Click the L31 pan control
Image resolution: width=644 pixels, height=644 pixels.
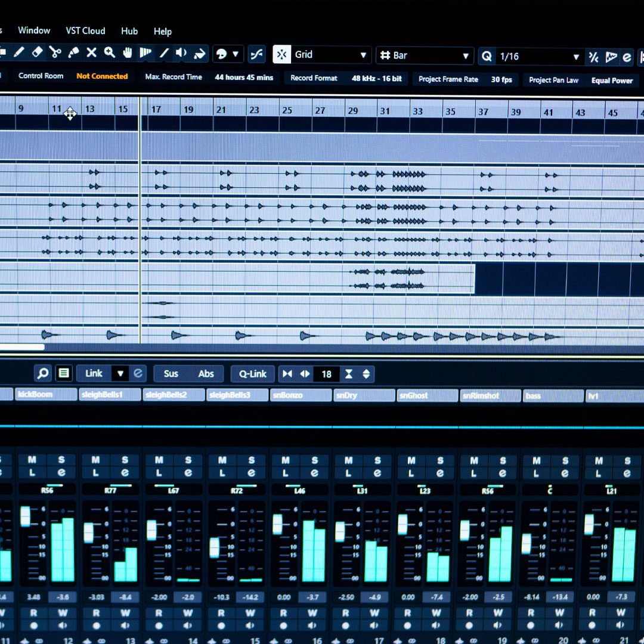pyautogui.click(x=362, y=490)
